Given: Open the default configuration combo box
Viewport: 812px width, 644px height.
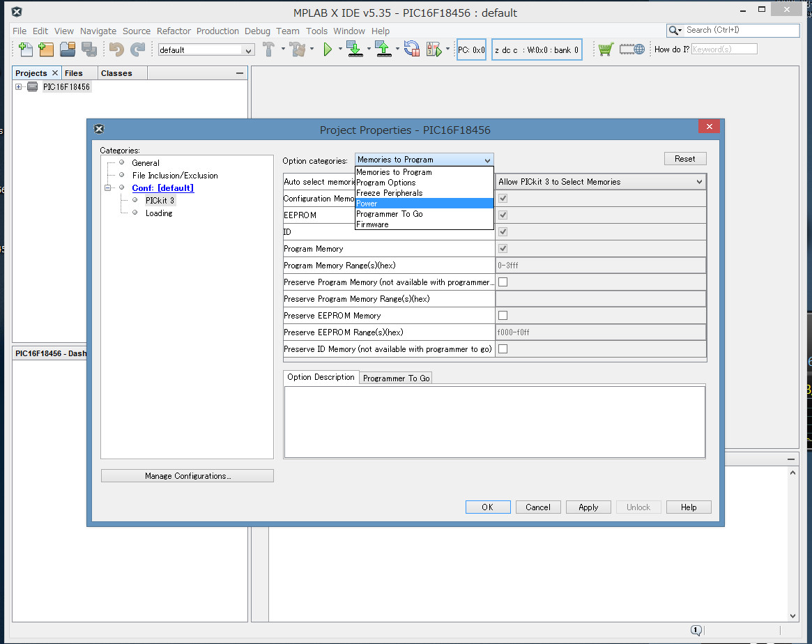Looking at the screenshot, I should click(206, 49).
